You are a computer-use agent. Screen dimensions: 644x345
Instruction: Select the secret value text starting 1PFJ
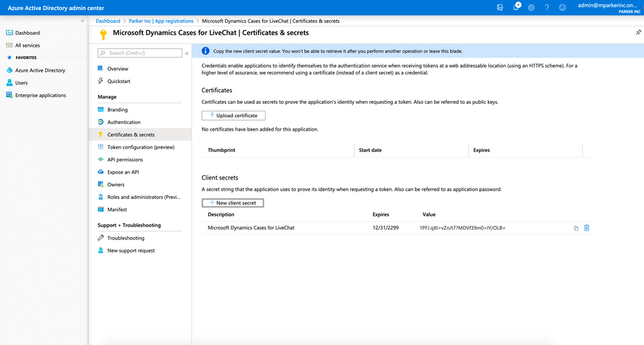point(462,228)
